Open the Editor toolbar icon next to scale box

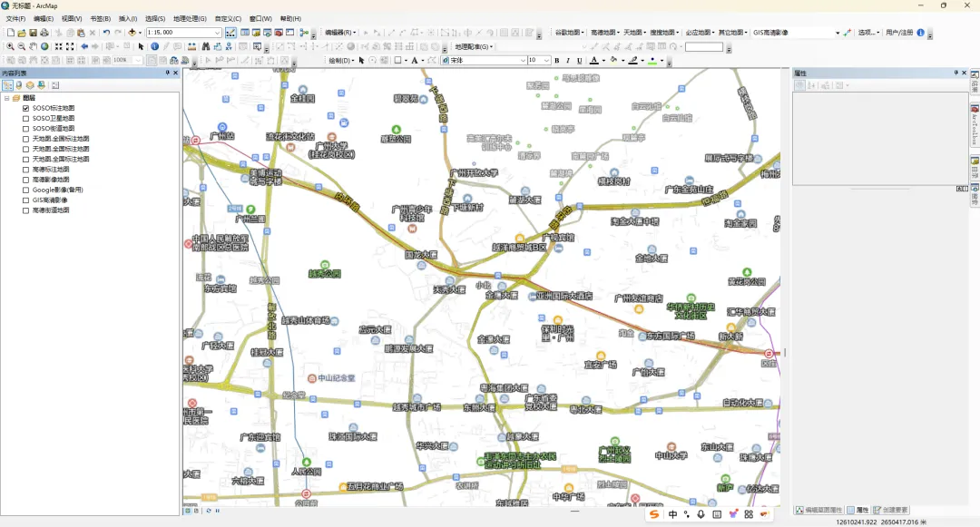point(230,33)
